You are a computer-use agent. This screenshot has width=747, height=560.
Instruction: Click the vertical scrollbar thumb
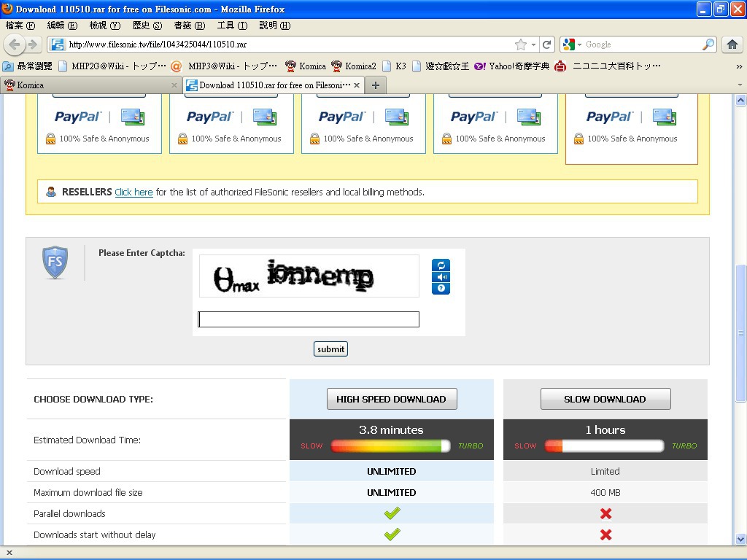coord(740,332)
